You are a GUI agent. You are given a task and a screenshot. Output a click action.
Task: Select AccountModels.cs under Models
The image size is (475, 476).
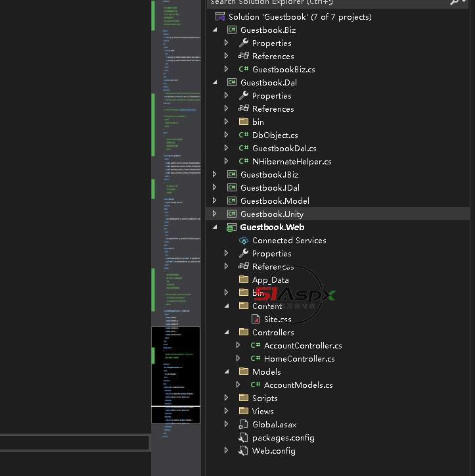coord(298,385)
